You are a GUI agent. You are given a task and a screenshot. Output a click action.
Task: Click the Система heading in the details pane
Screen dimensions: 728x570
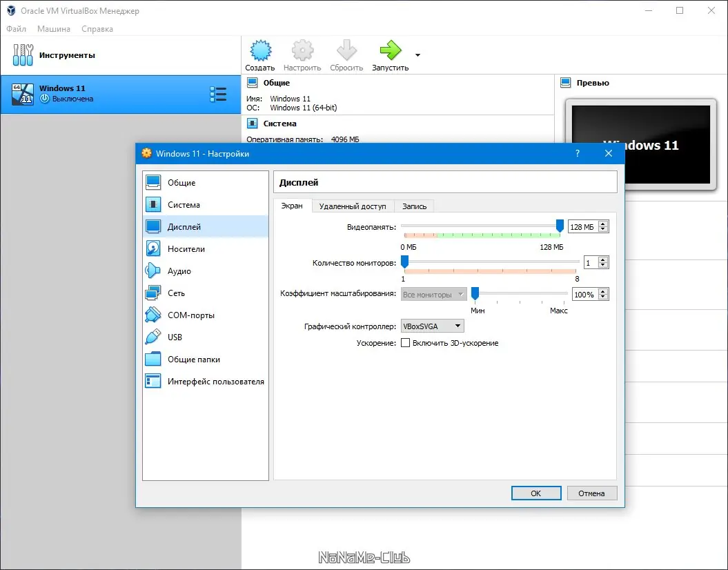[x=279, y=124]
